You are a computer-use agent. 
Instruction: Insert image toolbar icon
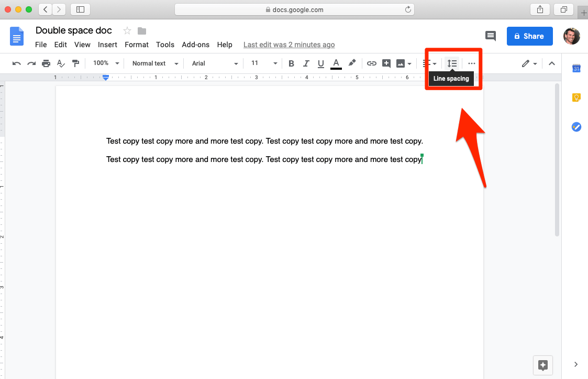coord(401,63)
